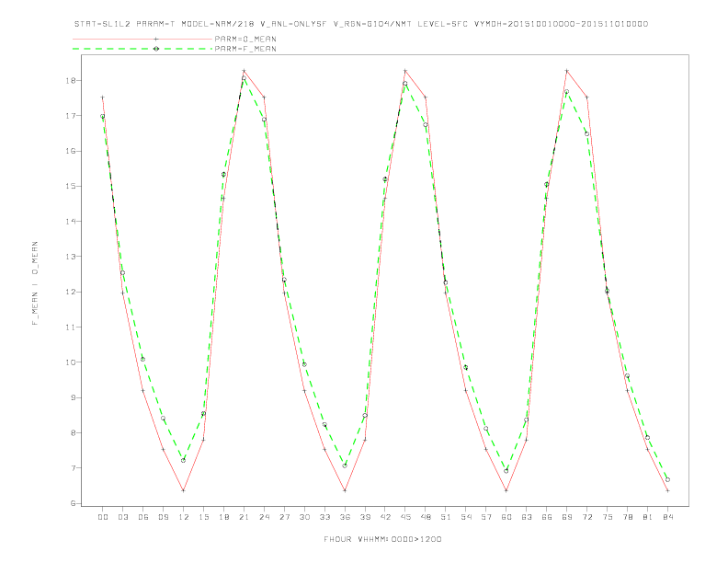Click the O_MEAN minimum marker at hour 36
The height and width of the screenshot is (563, 728).
[345, 490]
